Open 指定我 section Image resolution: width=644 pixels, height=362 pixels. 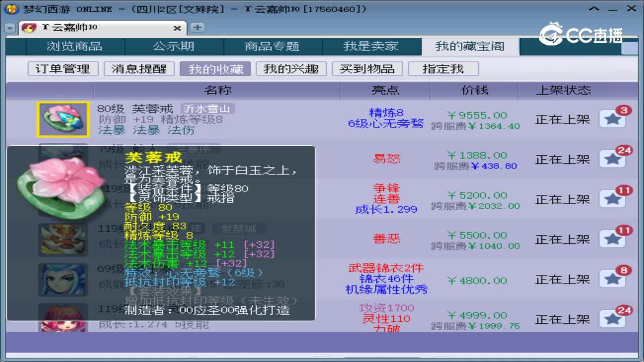pos(443,69)
